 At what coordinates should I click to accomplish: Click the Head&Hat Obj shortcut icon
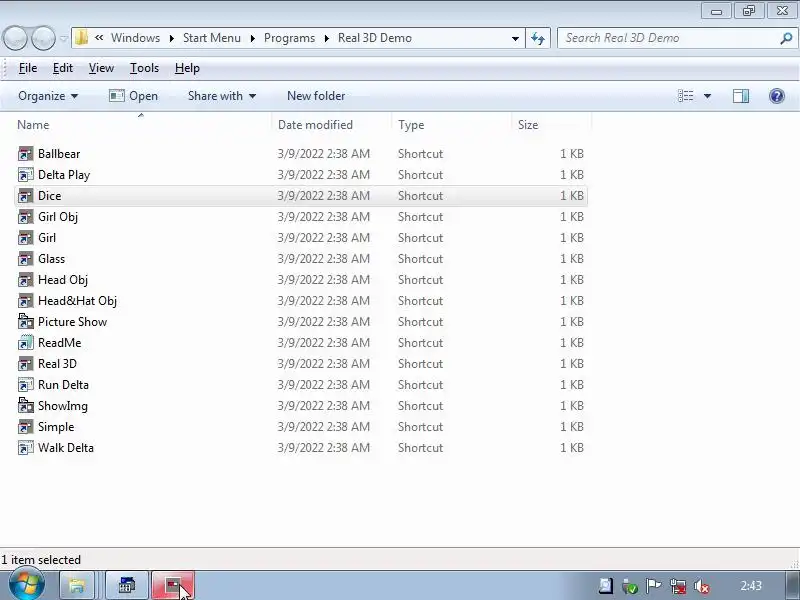[26, 301]
